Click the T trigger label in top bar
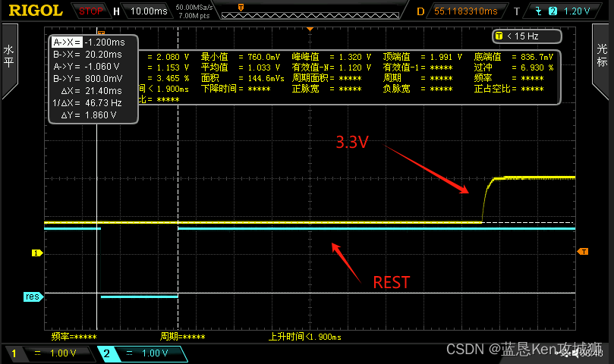Viewport: 614px width, 364px height. [517, 11]
